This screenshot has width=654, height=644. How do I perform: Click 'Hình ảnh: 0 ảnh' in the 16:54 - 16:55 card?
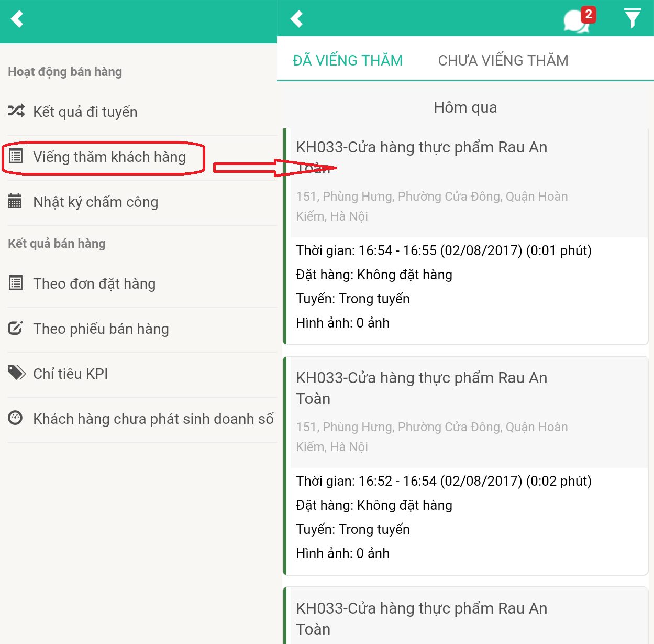pyautogui.click(x=342, y=323)
